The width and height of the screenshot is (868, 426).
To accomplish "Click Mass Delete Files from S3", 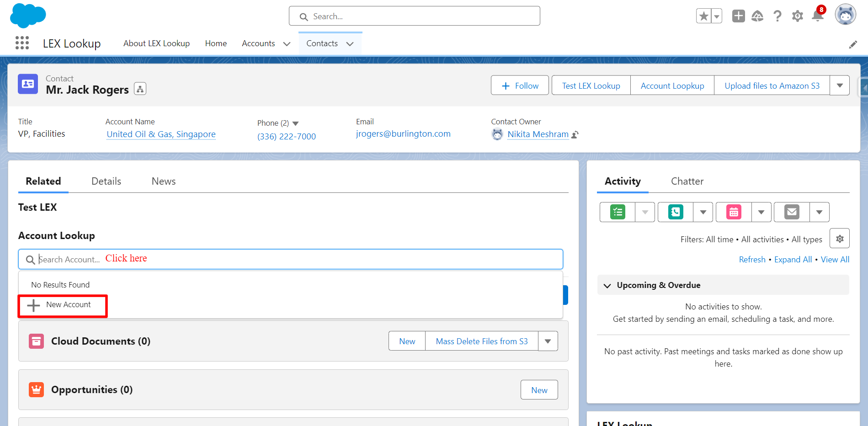I will click(x=482, y=341).
